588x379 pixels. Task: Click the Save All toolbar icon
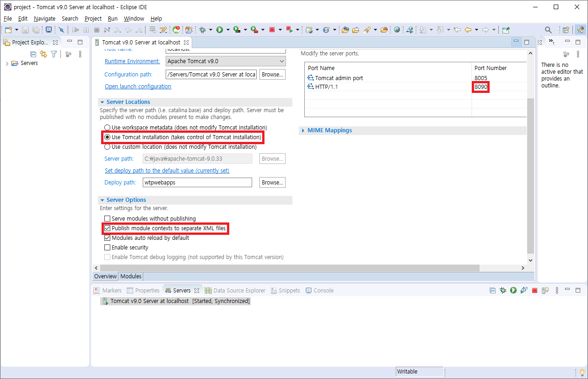click(36, 30)
